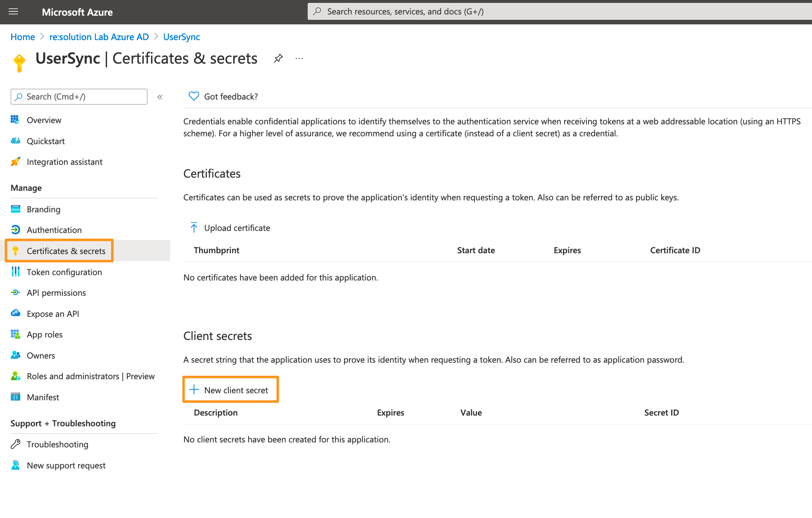Click the yellow key icon beside UserSync title
Screen dimensions: 812x518
(19, 63)
